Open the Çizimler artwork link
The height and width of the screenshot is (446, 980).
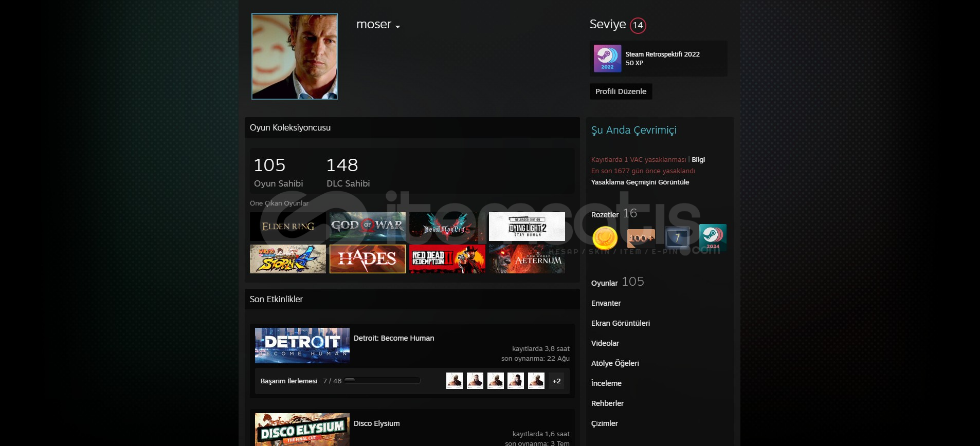[x=605, y=423]
